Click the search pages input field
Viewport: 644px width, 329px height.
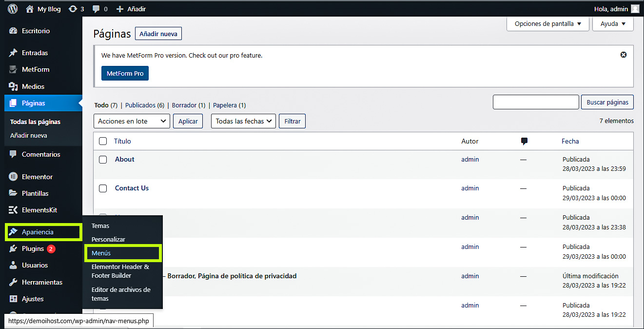tap(535, 102)
